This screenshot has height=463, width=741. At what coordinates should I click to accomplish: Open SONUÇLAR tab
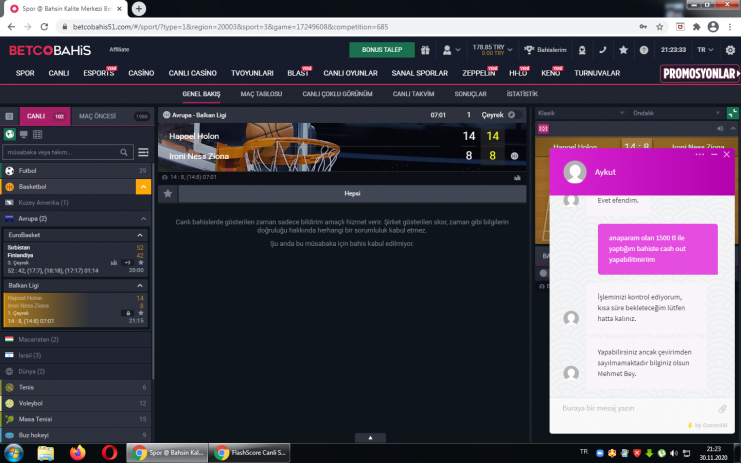point(470,94)
